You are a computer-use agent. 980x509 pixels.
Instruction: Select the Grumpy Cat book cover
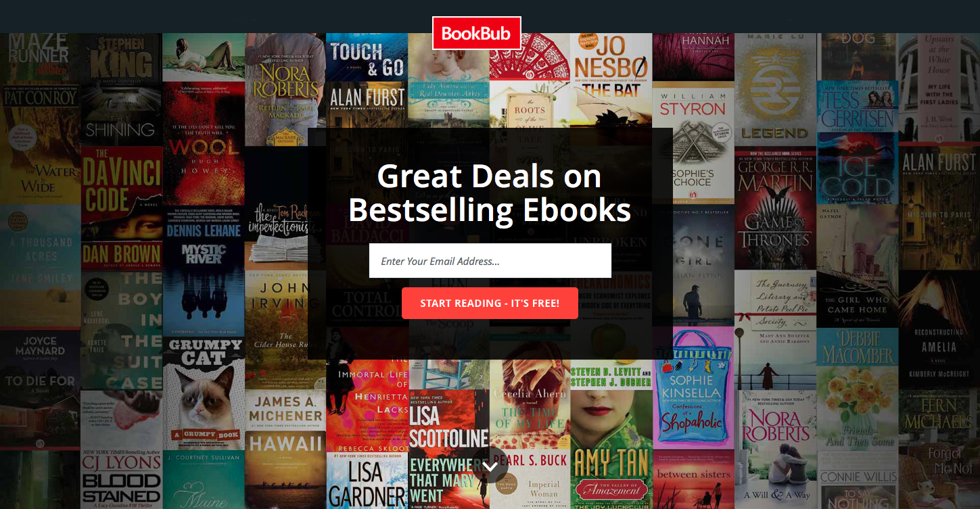tap(204, 392)
